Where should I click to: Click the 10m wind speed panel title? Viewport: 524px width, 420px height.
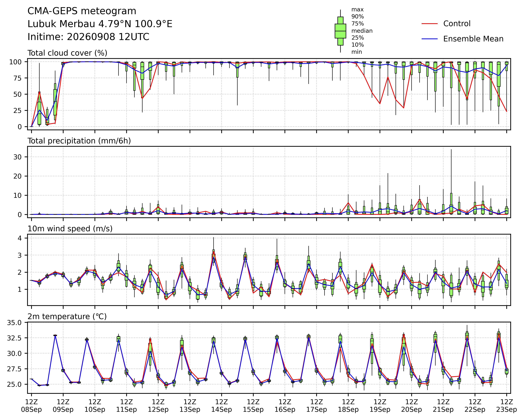point(70,229)
